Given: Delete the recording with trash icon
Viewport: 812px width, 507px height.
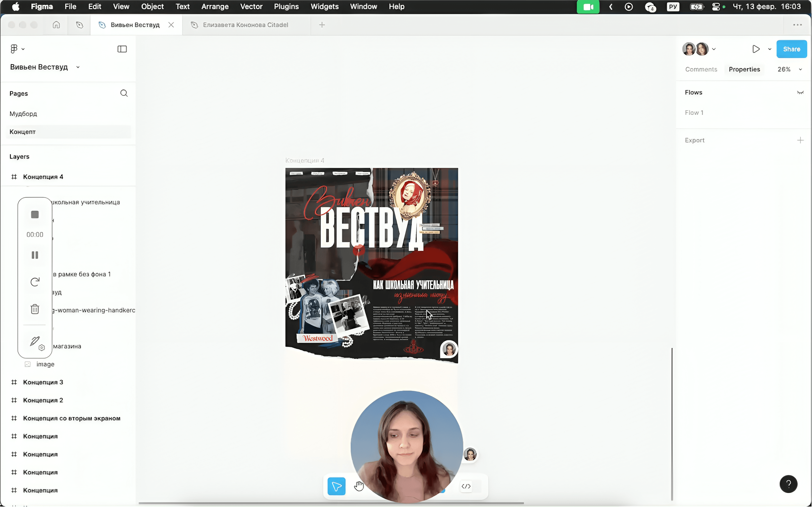Looking at the screenshot, I should click(x=35, y=309).
